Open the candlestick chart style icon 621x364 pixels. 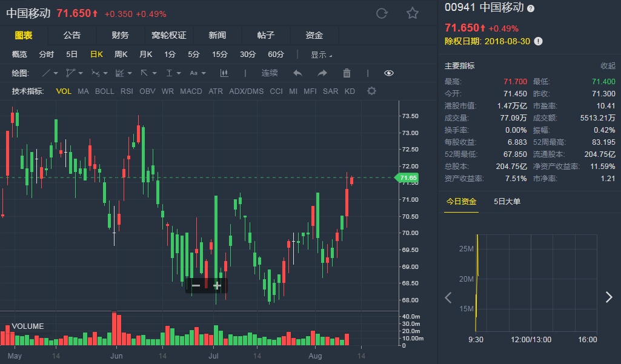tap(224, 73)
